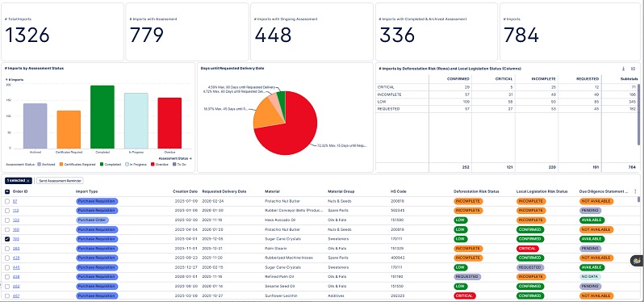Image resolution: width=644 pixels, height=302 pixels.
Task: Toggle Certificates Required legend entry
Action: 77,164
